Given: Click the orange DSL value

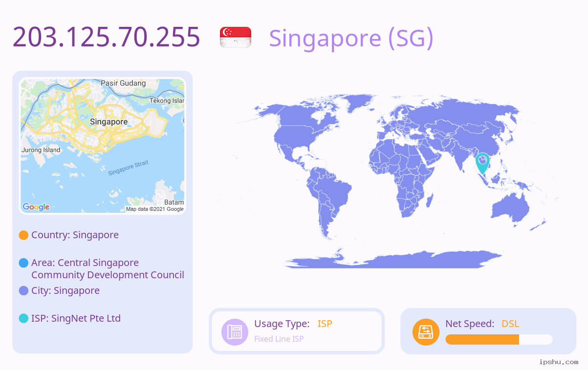Looking at the screenshot, I should (x=510, y=324).
